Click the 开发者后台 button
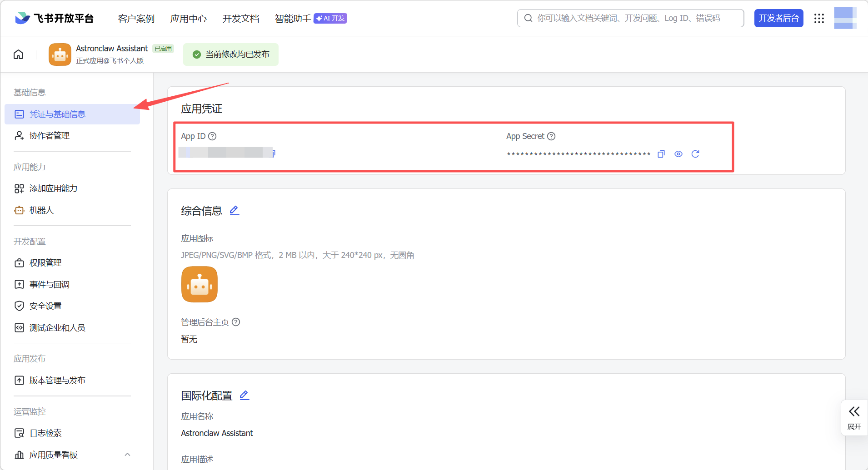This screenshot has width=868, height=470. (x=778, y=18)
